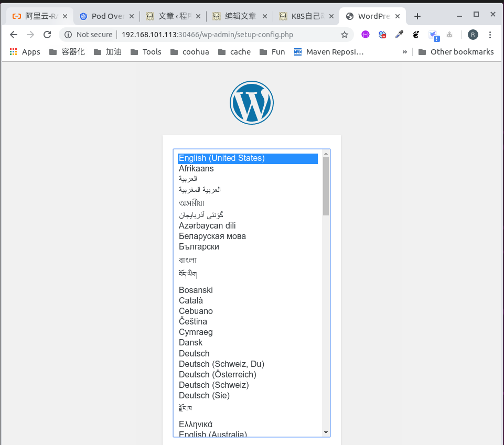Open a new browser tab
The height and width of the screenshot is (445, 504).
point(417,16)
